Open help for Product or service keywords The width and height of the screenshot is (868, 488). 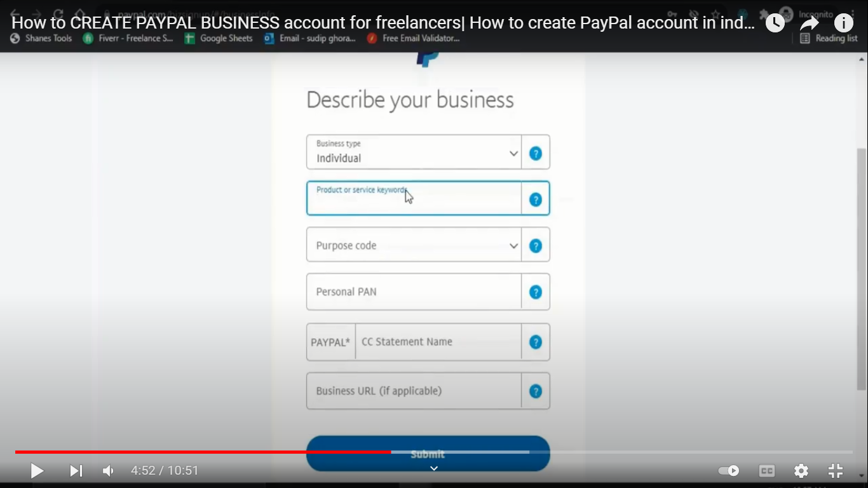pos(536,200)
